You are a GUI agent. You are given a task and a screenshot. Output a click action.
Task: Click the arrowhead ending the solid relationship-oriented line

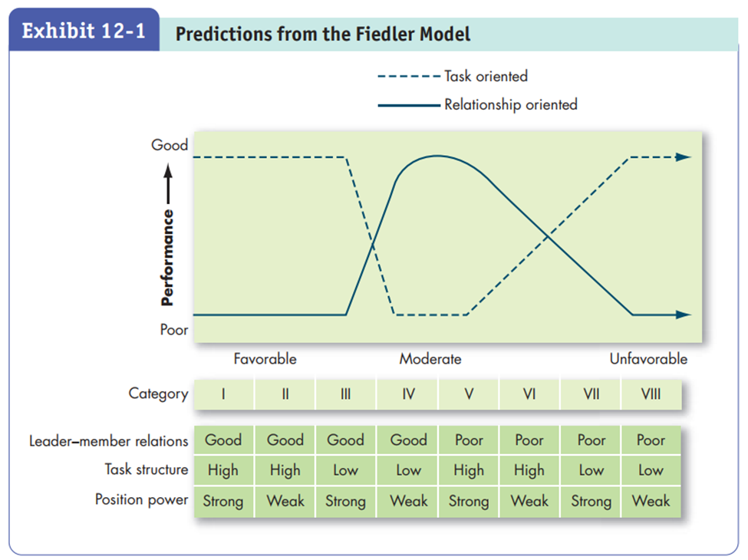click(x=684, y=315)
